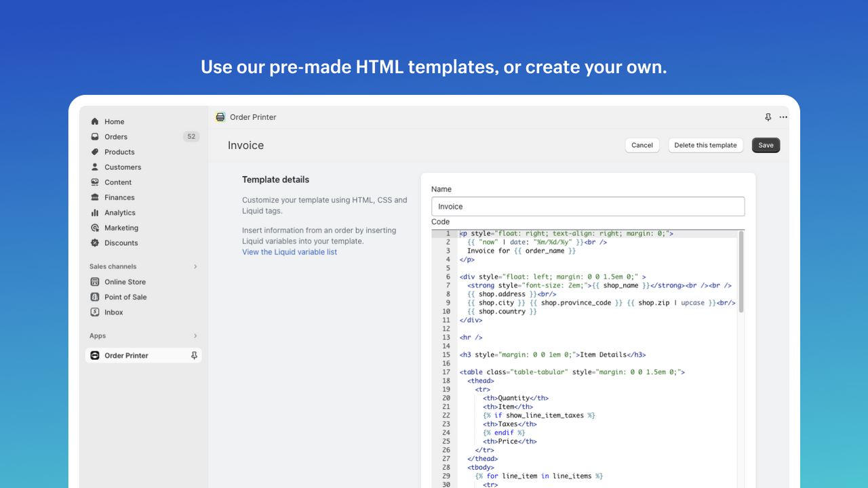The width and height of the screenshot is (868, 488).
Task: View Analytics from the sidebar
Action: pyautogui.click(x=121, y=212)
